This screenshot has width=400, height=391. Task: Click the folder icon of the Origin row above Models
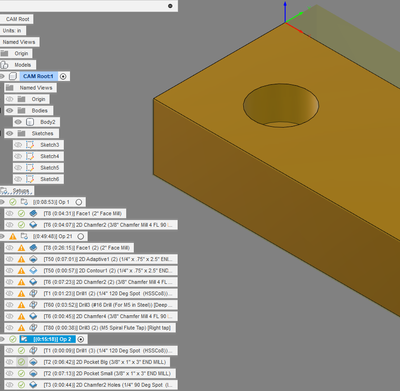pyautogui.click(x=4, y=53)
